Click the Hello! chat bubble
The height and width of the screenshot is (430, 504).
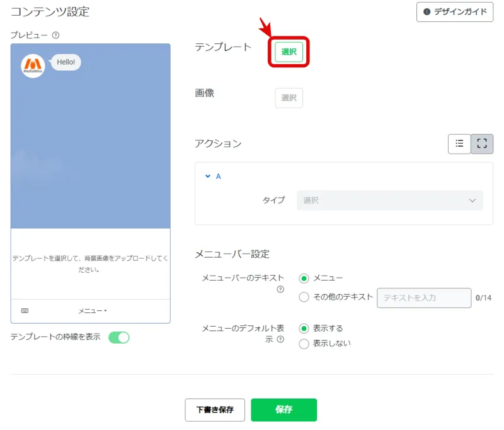pos(66,62)
